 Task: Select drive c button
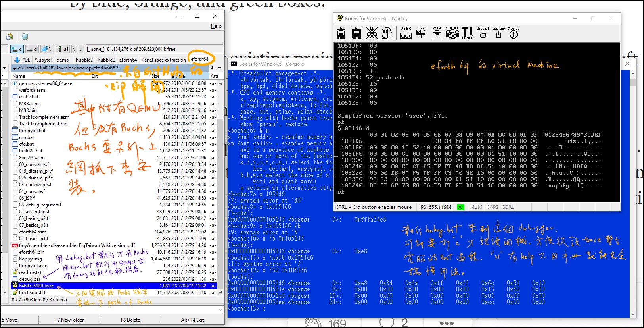pos(17,49)
